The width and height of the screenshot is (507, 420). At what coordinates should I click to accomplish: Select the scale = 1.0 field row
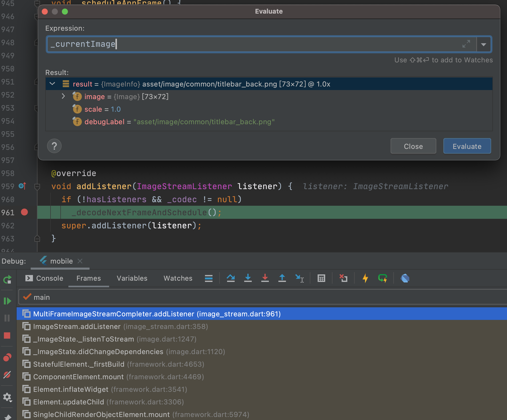coord(269,109)
